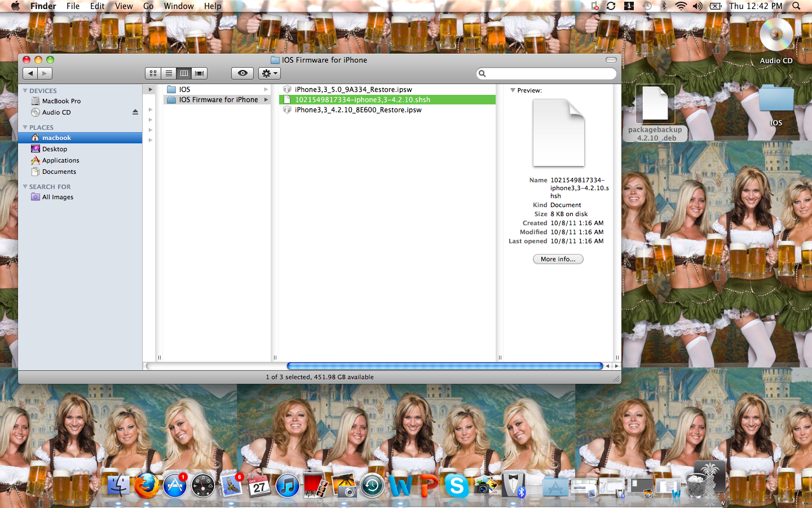Switch Finder to list view
This screenshot has width=812, height=508.
pyautogui.click(x=169, y=73)
